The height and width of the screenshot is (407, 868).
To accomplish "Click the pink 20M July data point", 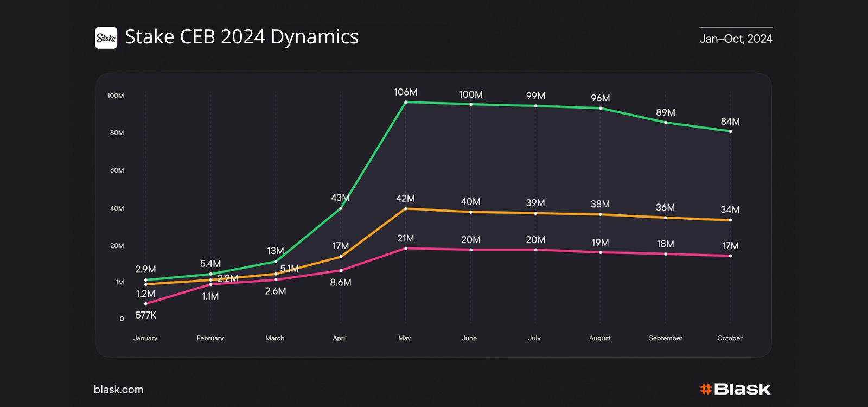I will 535,250.
